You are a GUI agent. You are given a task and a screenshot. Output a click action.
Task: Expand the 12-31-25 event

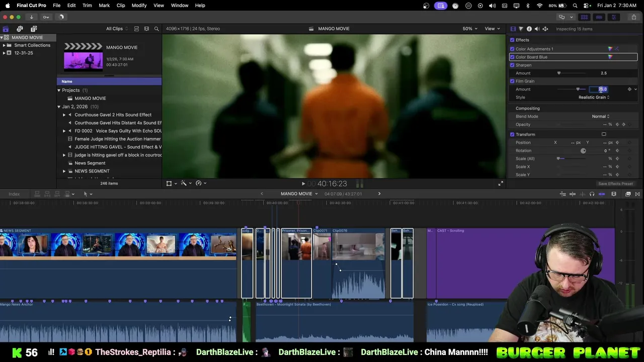(4, 53)
